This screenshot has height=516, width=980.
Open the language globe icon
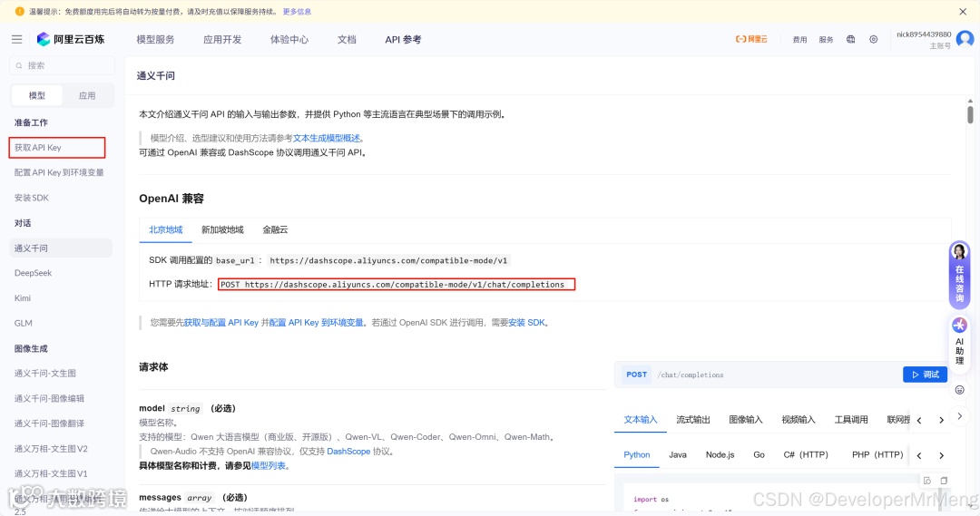pos(850,39)
